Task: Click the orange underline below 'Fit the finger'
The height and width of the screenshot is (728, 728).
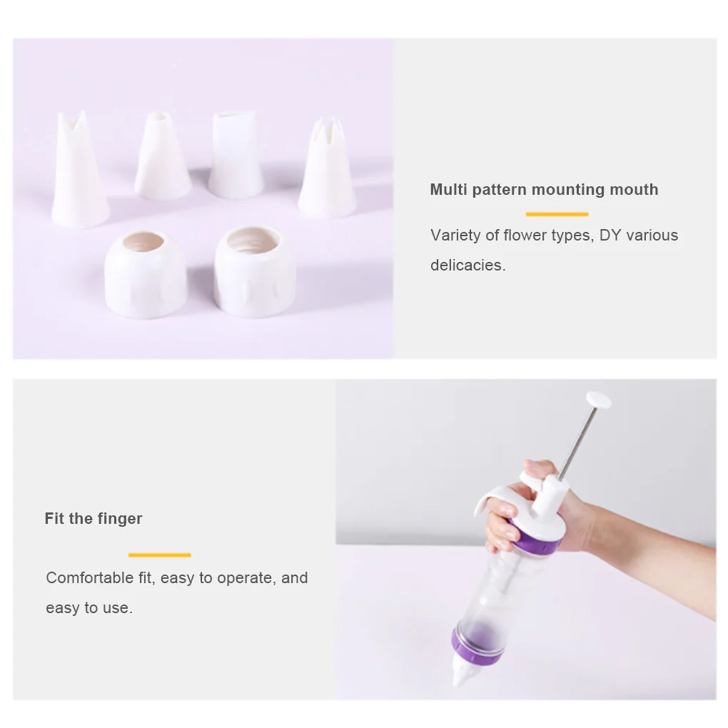Action: (160, 555)
